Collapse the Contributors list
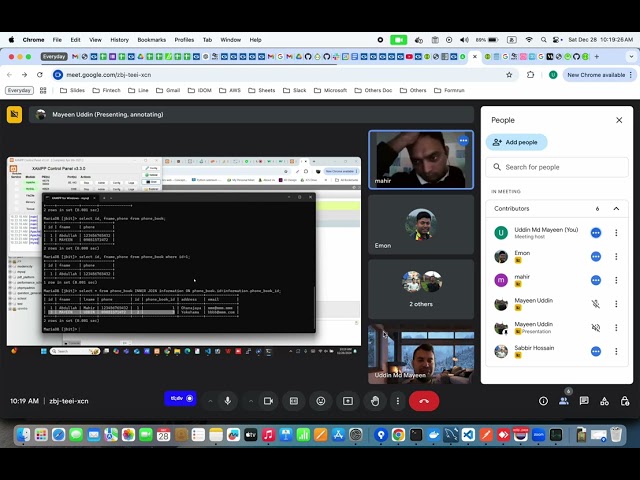640x480 pixels. tap(616, 209)
